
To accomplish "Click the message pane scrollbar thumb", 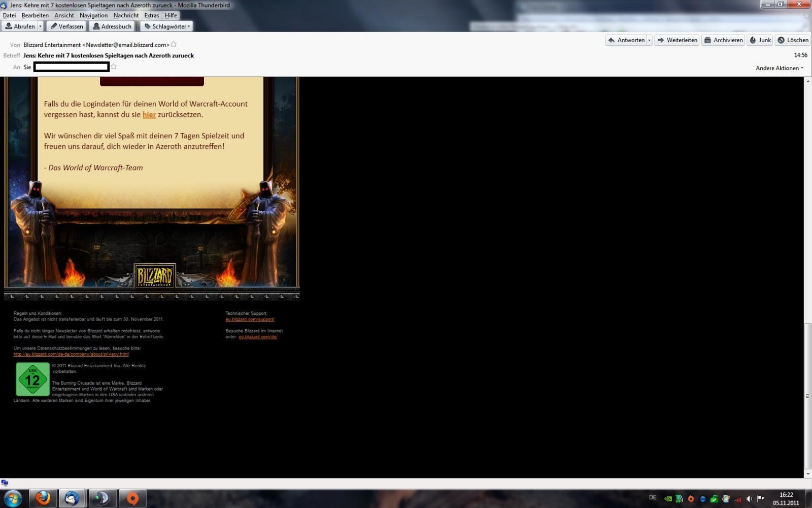I will click(807, 396).
